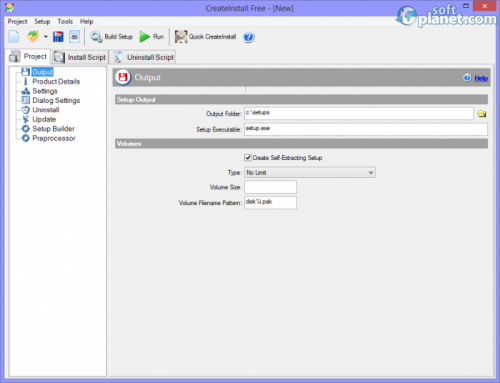Click the Open project folder icon
Image resolution: width=500 pixels, height=383 pixels.
pos(32,37)
